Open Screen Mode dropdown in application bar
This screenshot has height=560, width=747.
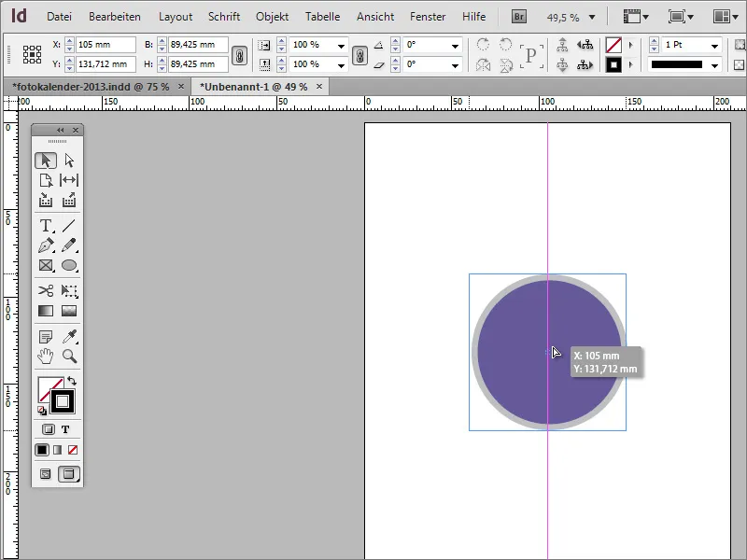point(681,17)
